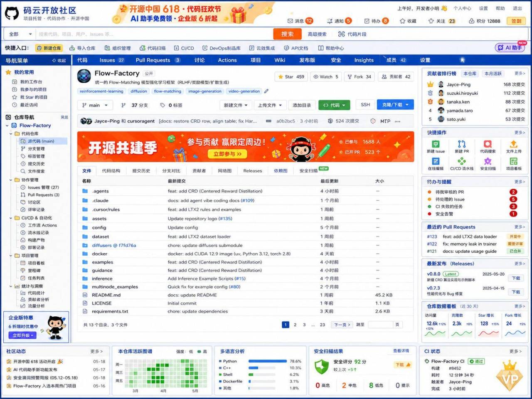Switch to the 代码结构 file tab
The image size is (532, 399).
click(111, 170)
